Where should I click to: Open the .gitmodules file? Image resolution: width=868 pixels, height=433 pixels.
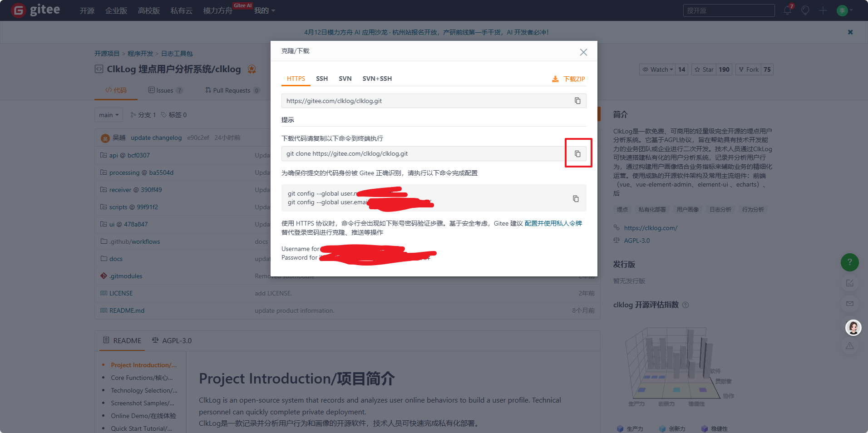tap(126, 276)
